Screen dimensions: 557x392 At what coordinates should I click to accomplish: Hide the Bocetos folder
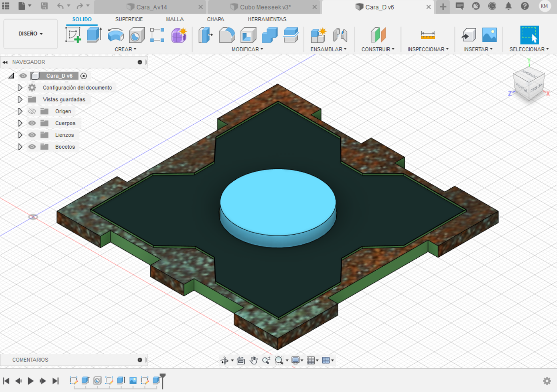point(32,147)
